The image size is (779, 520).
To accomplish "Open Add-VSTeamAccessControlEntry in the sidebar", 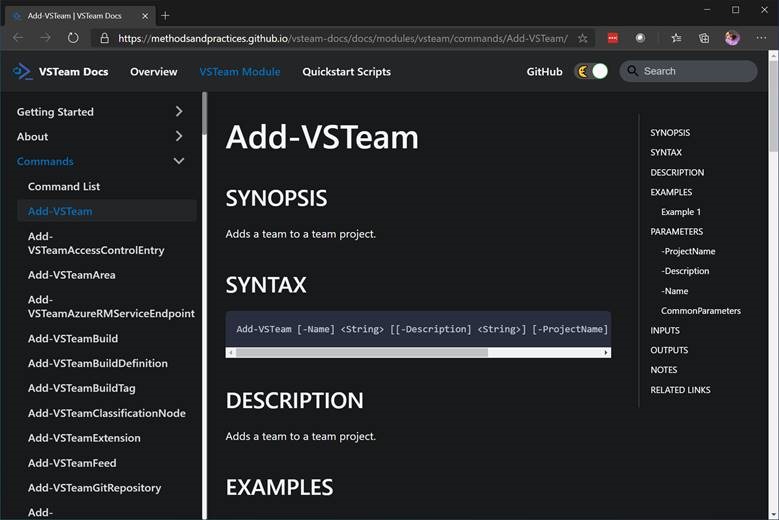I will coord(96,243).
